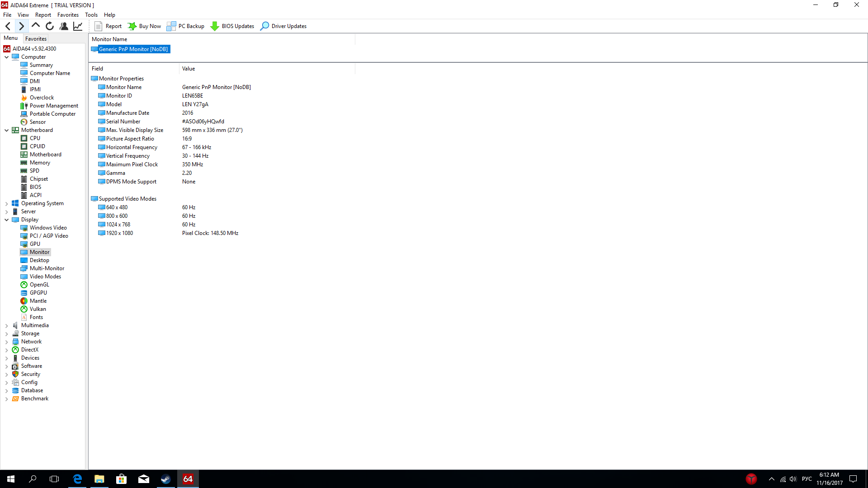868x488 pixels.
Task: Expand the Operating System tree node
Action: click(7, 204)
